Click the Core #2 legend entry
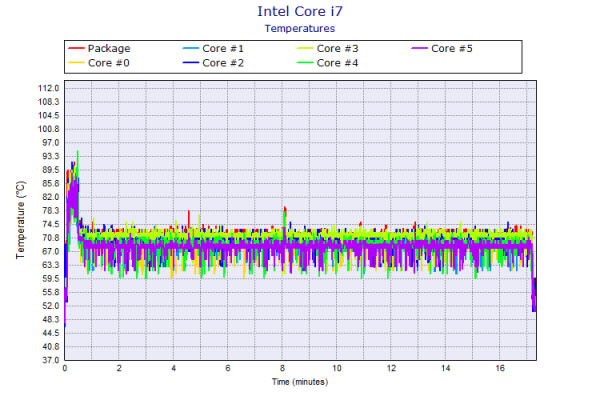Image resolution: width=600 pixels, height=400 pixels. pyautogui.click(x=214, y=63)
